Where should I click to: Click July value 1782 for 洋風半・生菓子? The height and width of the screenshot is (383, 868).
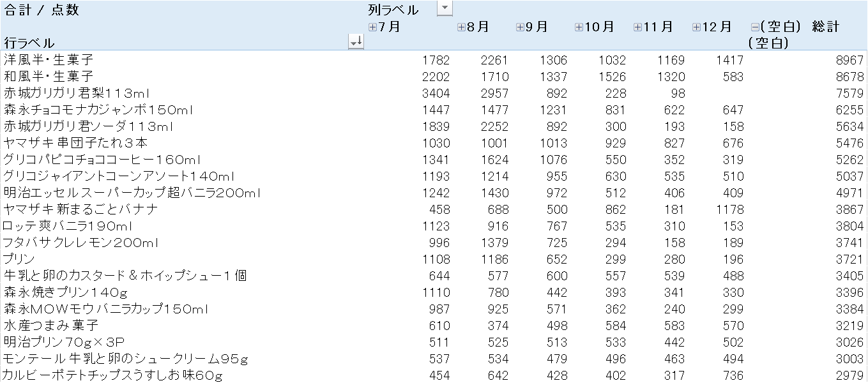pyautogui.click(x=436, y=60)
